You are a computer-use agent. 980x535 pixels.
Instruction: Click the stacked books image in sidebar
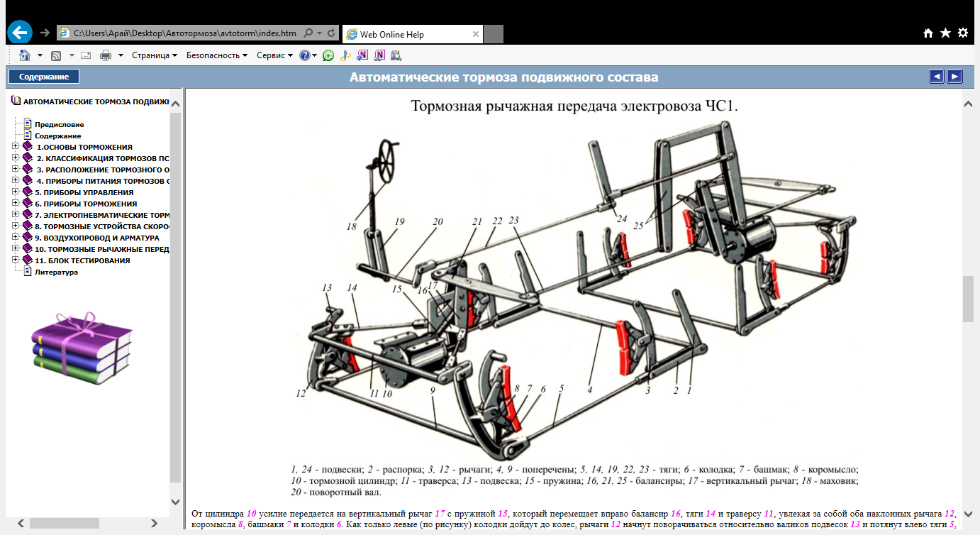pos(82,349)
